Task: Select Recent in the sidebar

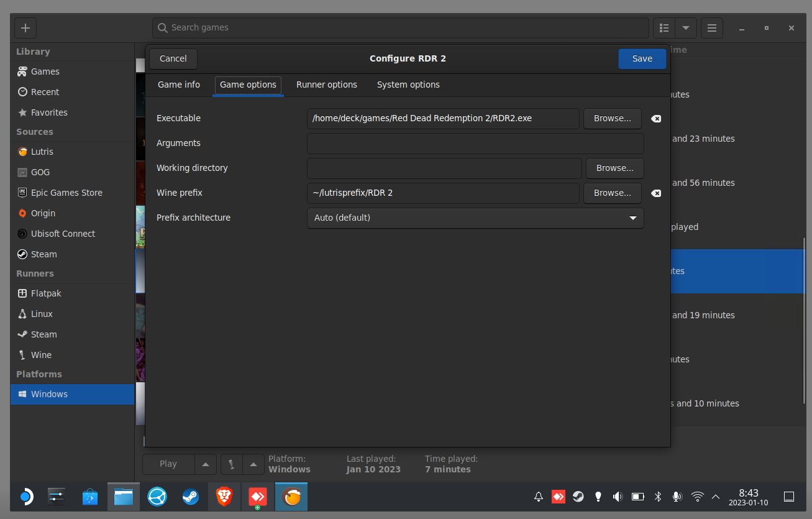Action: click(72, 92)
